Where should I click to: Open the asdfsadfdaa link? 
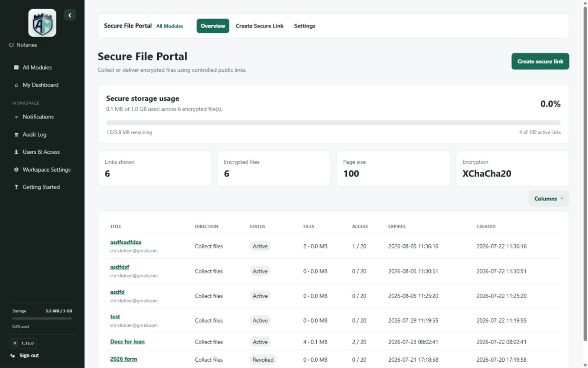126,242
